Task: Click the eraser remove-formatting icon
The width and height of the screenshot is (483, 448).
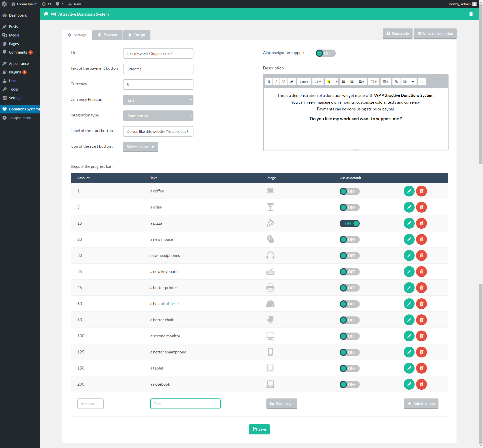Action: tap(292, 82)
